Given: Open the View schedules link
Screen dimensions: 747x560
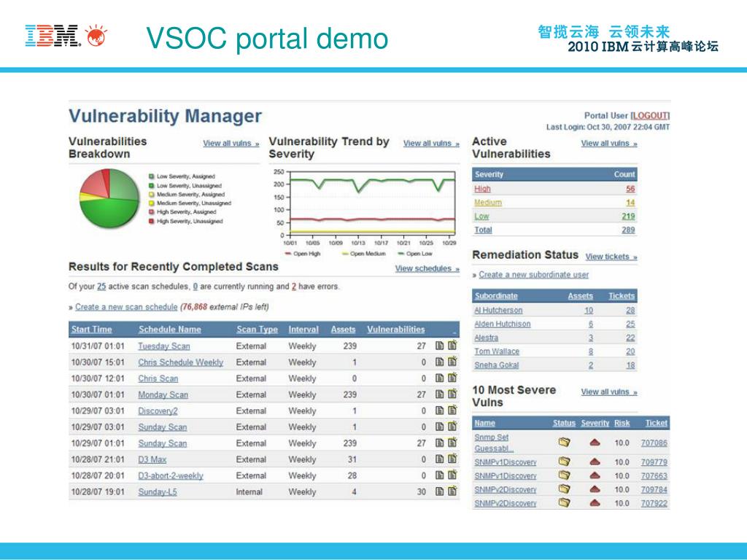Looking at the screenshot, I should (427, 268).
